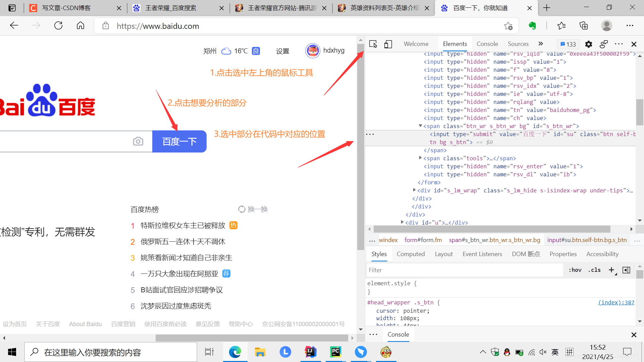Click the Evernote elephant extension icon

532,26
